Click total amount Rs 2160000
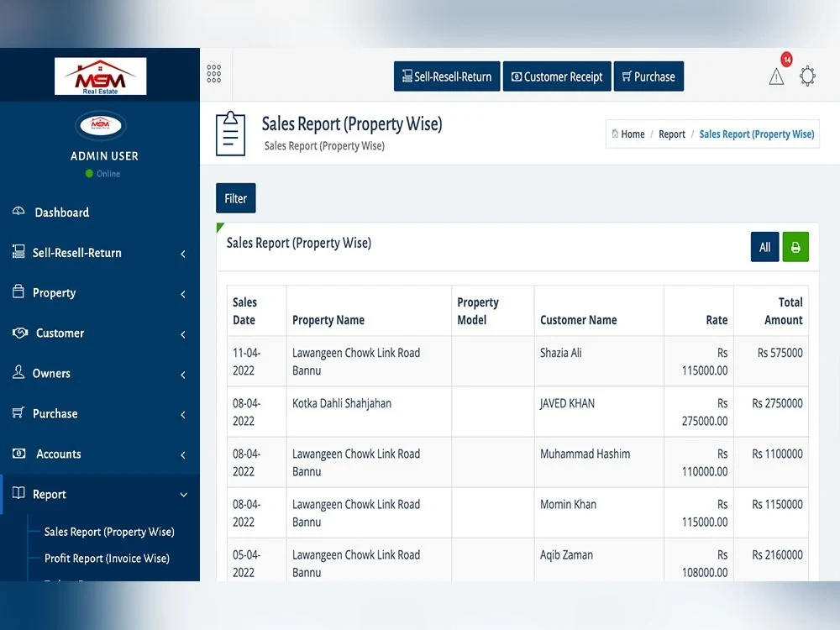Screen dimensions: 840x630 777,555
